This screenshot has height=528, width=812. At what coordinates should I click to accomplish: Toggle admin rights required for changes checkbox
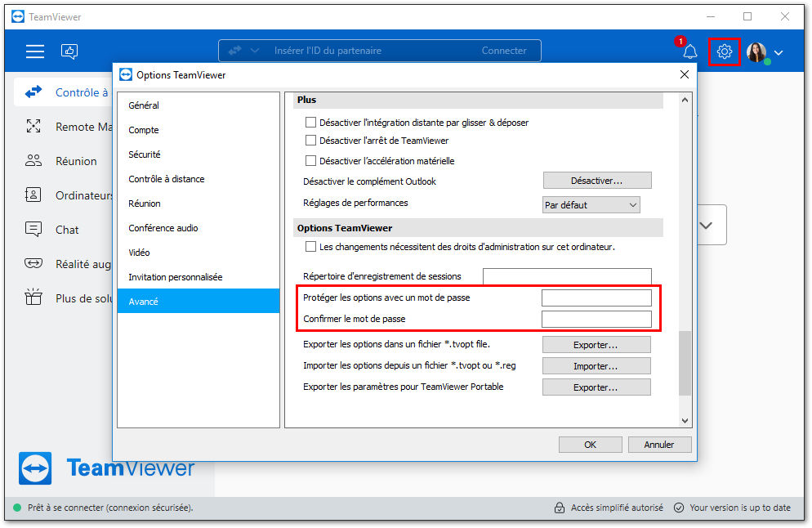tap(310, 247)
